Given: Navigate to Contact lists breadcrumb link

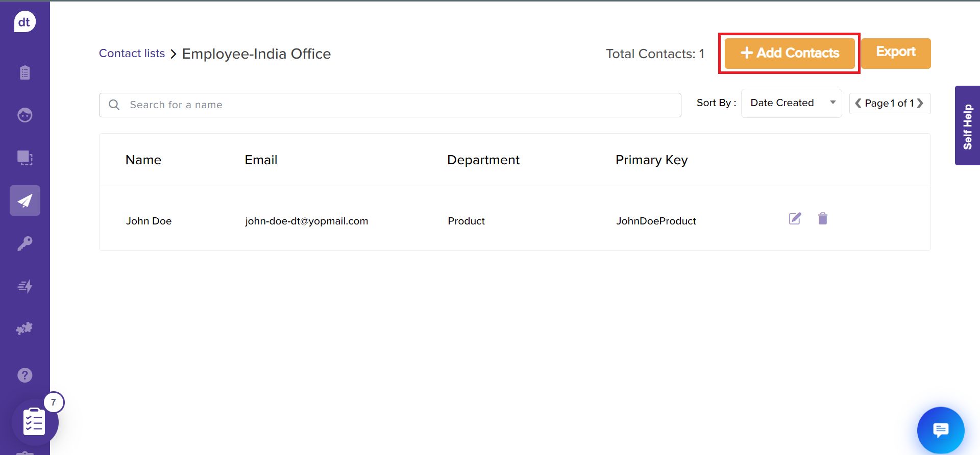Looking at the screenshot, I should (132, 54).
